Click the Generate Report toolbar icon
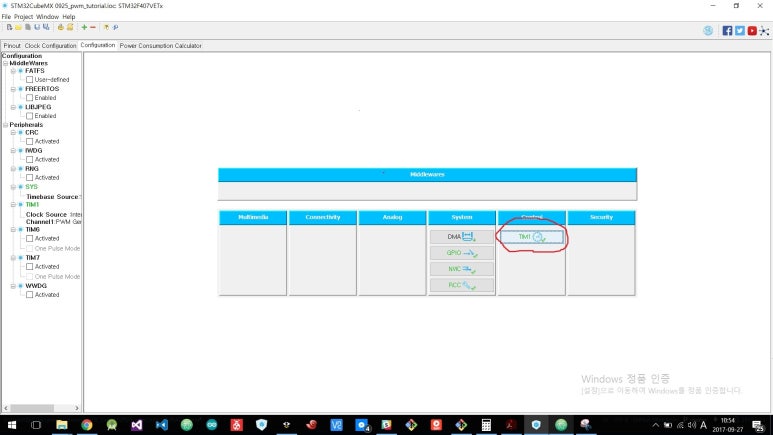This screenshot has width=773, height=435. tap(61, 28)
